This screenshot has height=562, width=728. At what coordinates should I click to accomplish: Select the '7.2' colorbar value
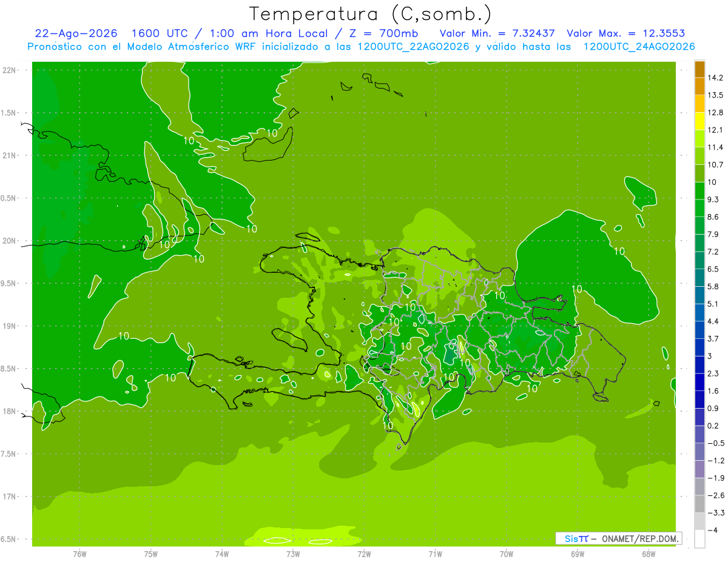coord(713,252)
